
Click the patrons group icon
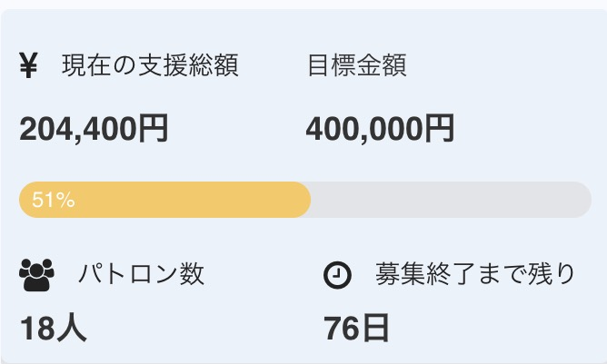(x=36, y=275)
